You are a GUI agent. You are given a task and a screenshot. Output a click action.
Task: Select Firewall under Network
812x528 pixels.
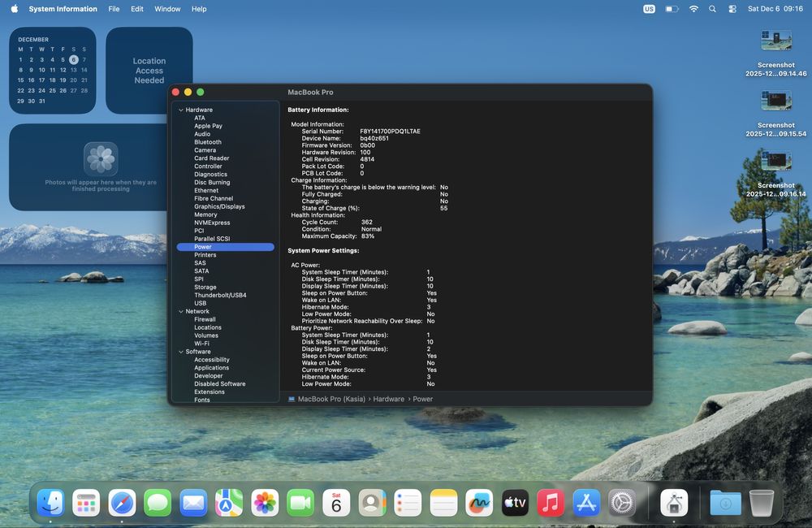pyautogui.click(x=205, y=319)
